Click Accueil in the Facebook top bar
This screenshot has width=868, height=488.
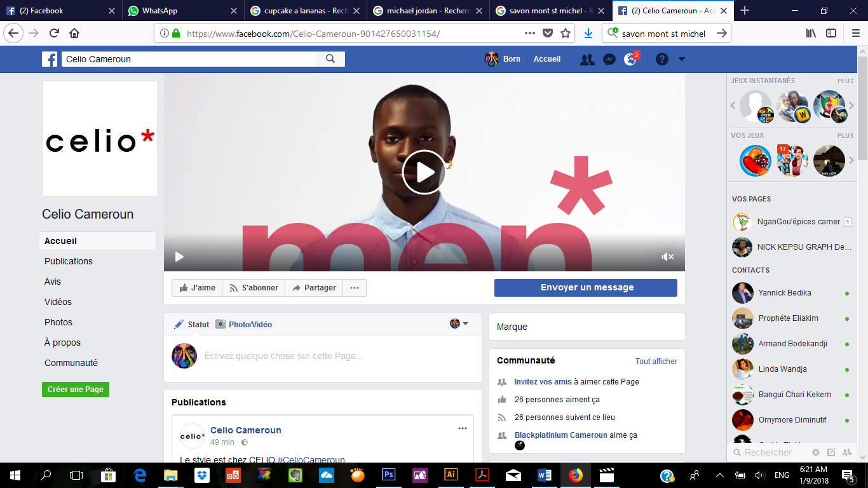[x=547, y=59]
